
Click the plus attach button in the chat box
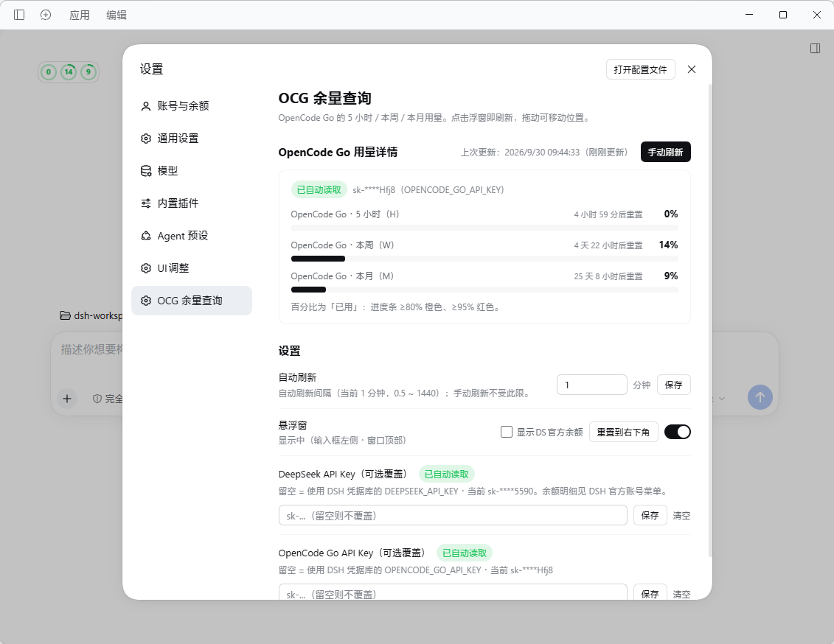click(67, 399)
